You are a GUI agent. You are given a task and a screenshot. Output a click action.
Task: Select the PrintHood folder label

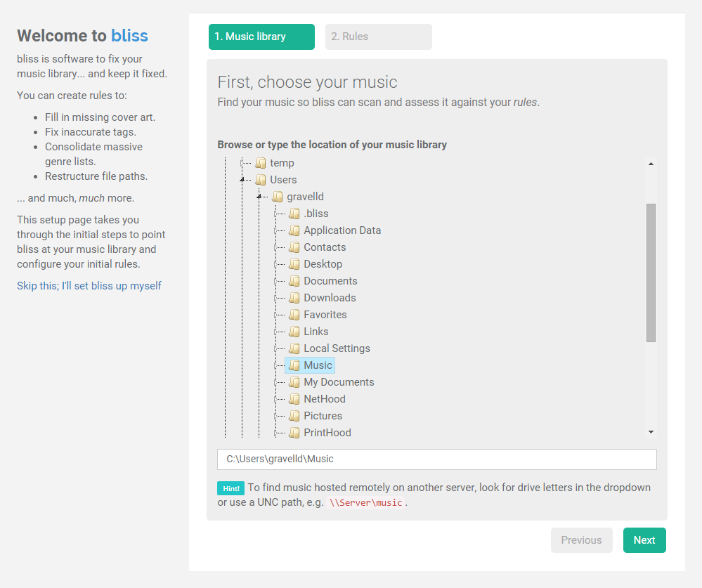point(327,433)
